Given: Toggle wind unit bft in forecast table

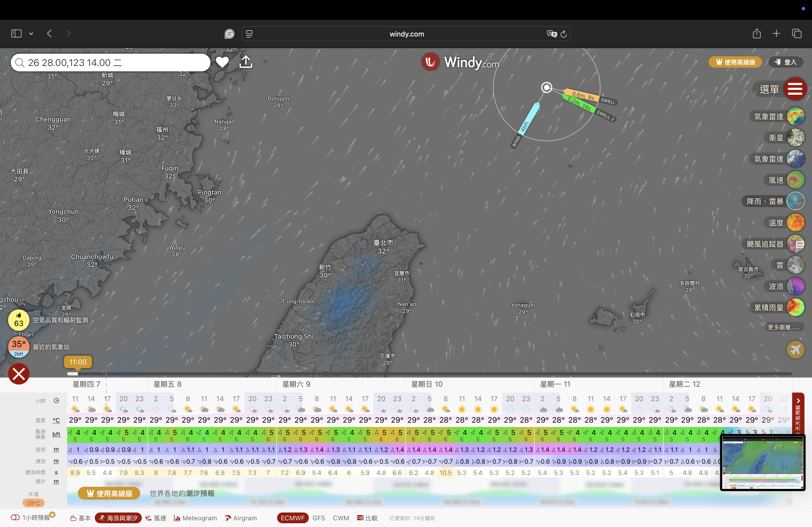Looking at the screenshot, I should pos(56,434).
